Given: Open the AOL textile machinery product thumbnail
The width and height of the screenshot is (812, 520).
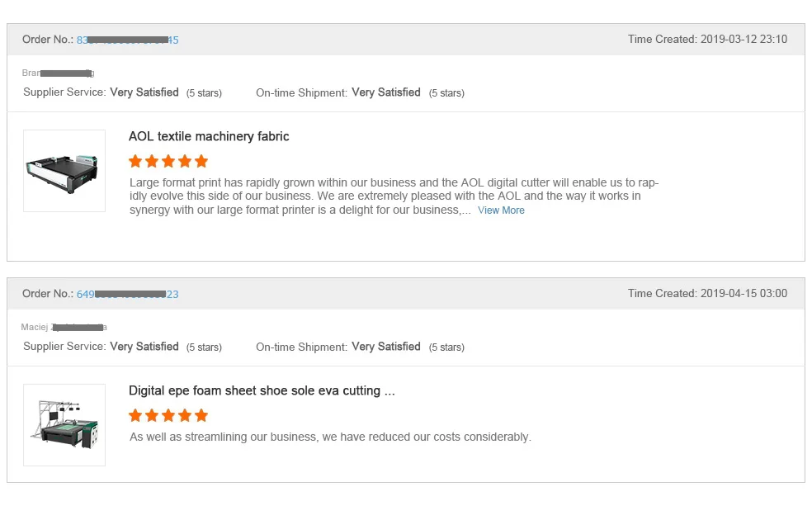Looking at the screenshot, I should pyautogui.click(x=64, y=171).
